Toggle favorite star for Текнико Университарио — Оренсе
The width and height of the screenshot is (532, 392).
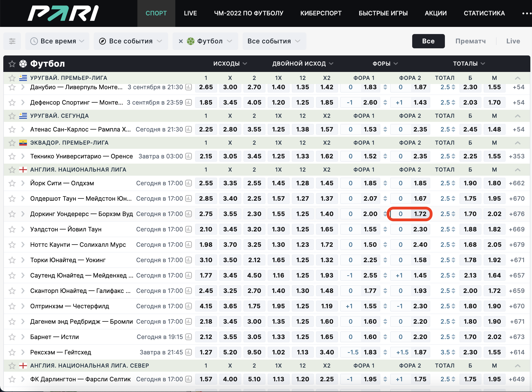click(x=12, y=156)
